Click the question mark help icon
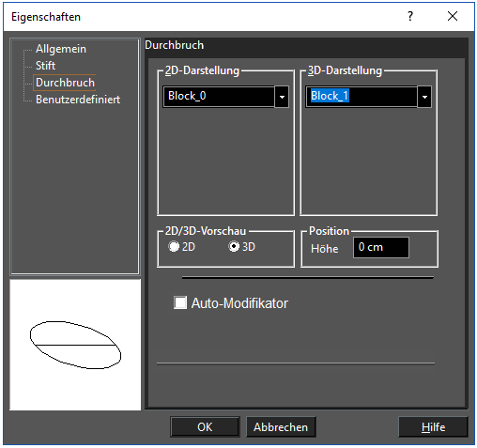Viewport: 477px width, 448px height. click(410, 16)
